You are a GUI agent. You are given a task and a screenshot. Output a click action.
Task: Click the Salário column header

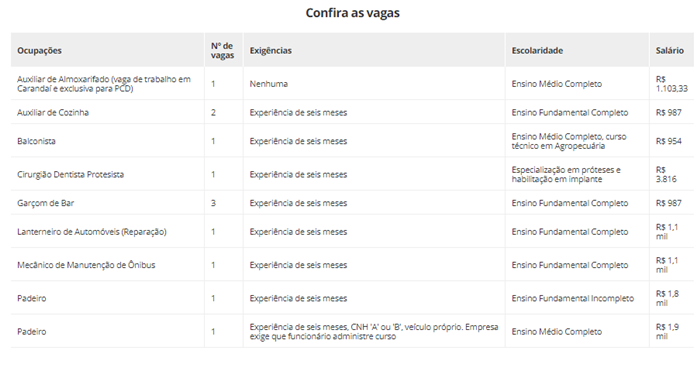pos(670,50)
